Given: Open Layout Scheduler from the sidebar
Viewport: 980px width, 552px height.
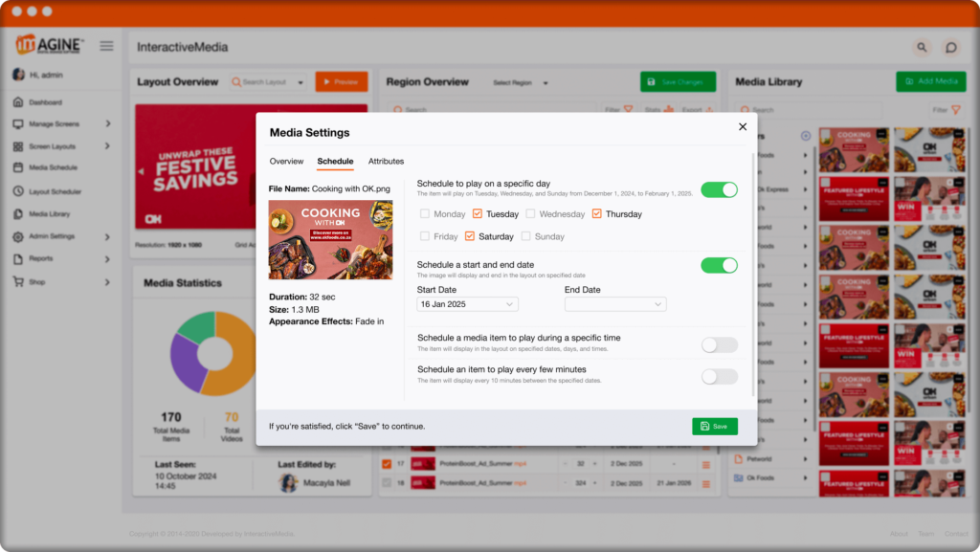Looking at the screenshot, I should tap(55, 191).
